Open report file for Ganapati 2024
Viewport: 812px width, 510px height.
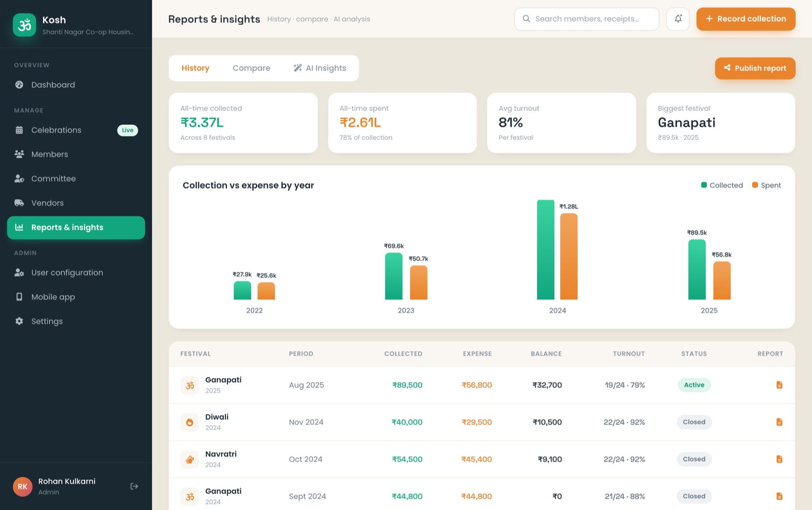coord(780,496)
